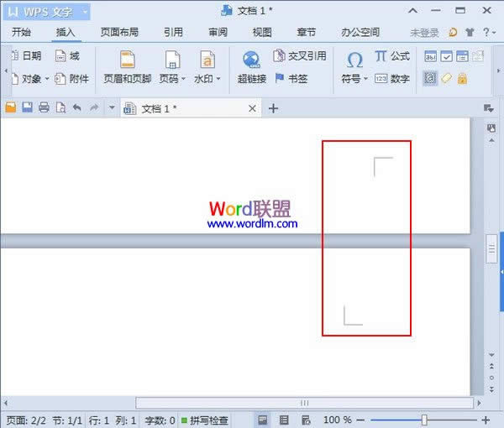Undo the last action

[x=76, y=107]
